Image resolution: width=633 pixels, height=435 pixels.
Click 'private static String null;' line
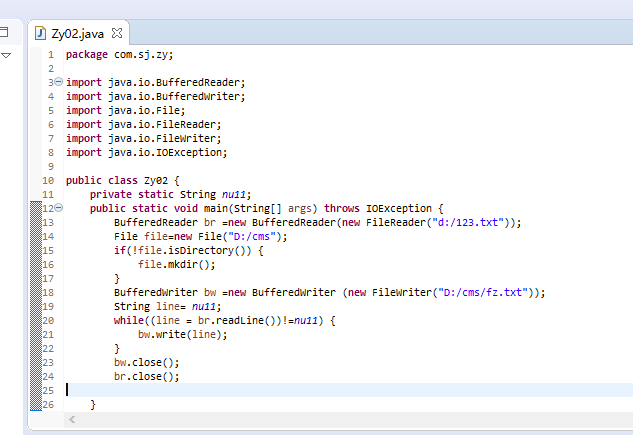tap(170, 194)
